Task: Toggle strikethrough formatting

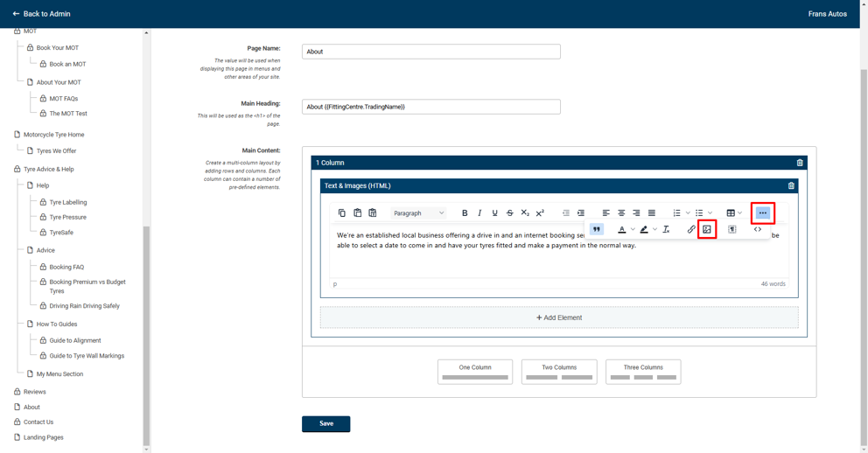Action: [x=510, y=213]
